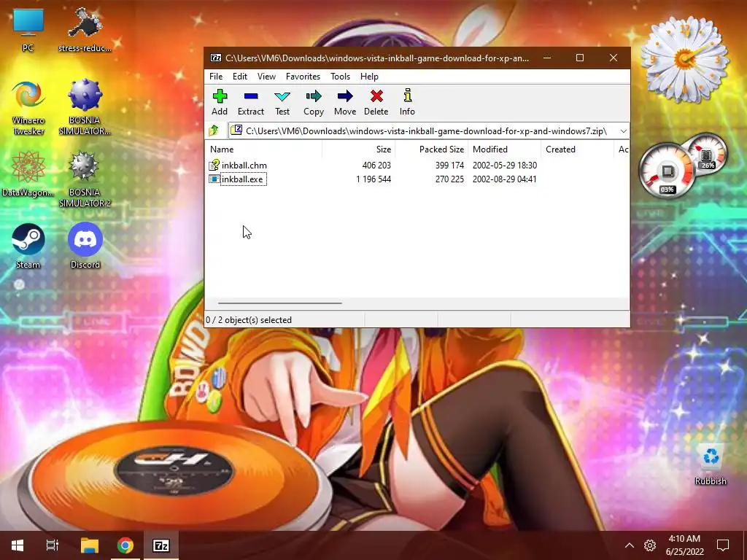Click status text 0 / 2 object(s) selected
Image resolution: width=747 pixels, height=560 pixels.
249,320
